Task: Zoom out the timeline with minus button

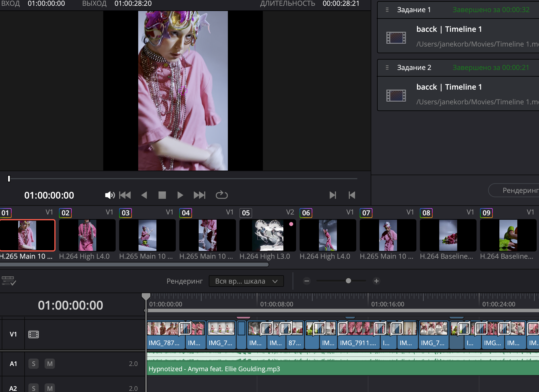Action: coord(307,281)
